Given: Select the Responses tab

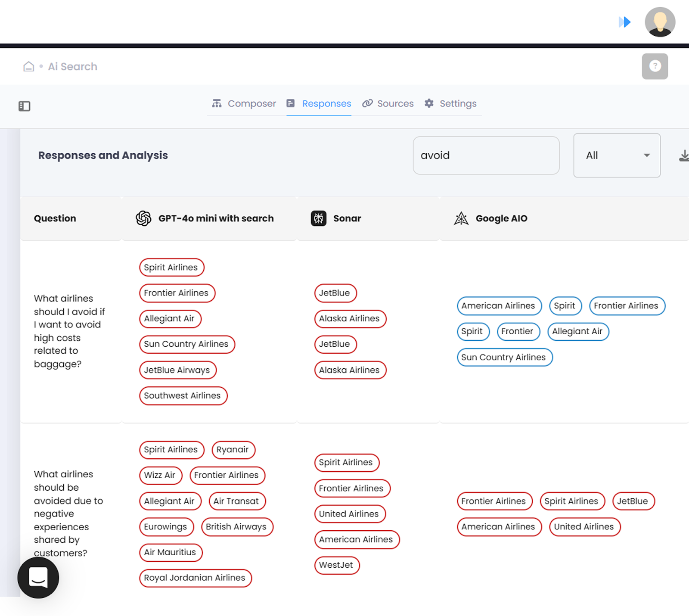Looking at the screenshot, I should pyautogui.click(x=319, y=103).
